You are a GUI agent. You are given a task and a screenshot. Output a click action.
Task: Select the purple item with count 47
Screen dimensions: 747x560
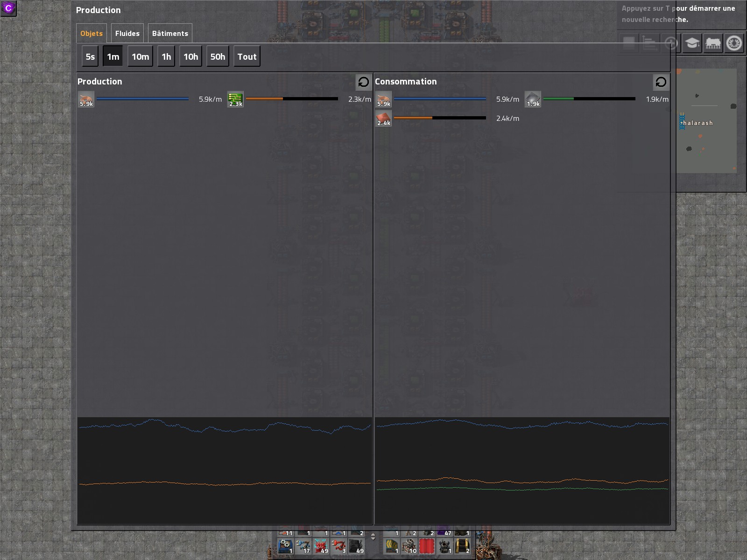[x=444, y=532]
